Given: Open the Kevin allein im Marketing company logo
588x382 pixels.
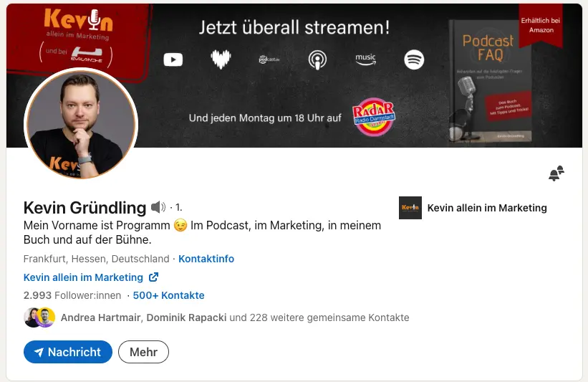Looking at the screenshot, I should (410, 208).
